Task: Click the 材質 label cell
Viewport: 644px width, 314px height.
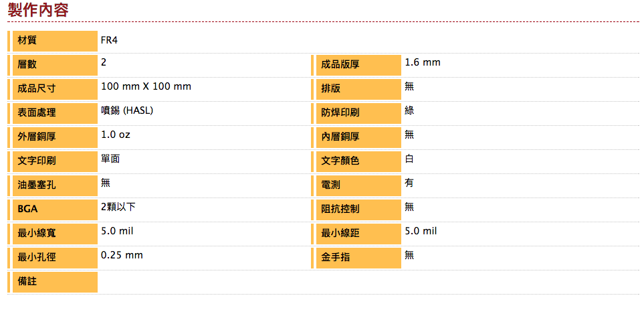Action: 55,41
